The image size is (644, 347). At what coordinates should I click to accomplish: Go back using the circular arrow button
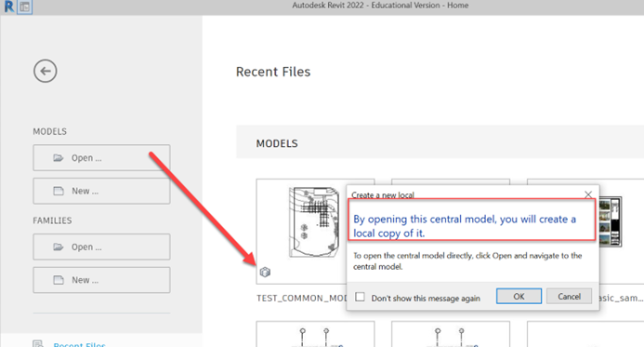(x=46, y=71)
